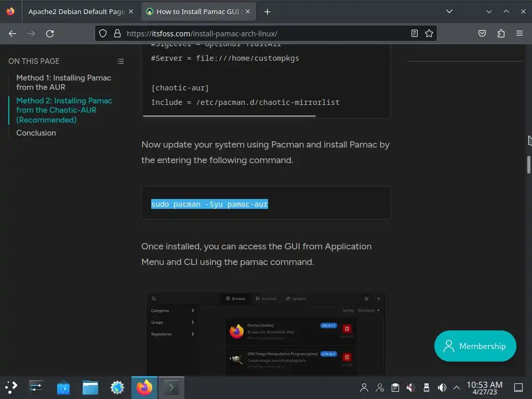Open the Konsole terminal taskbar entry
The image size is (532, 399).
[x=171, y=388]
